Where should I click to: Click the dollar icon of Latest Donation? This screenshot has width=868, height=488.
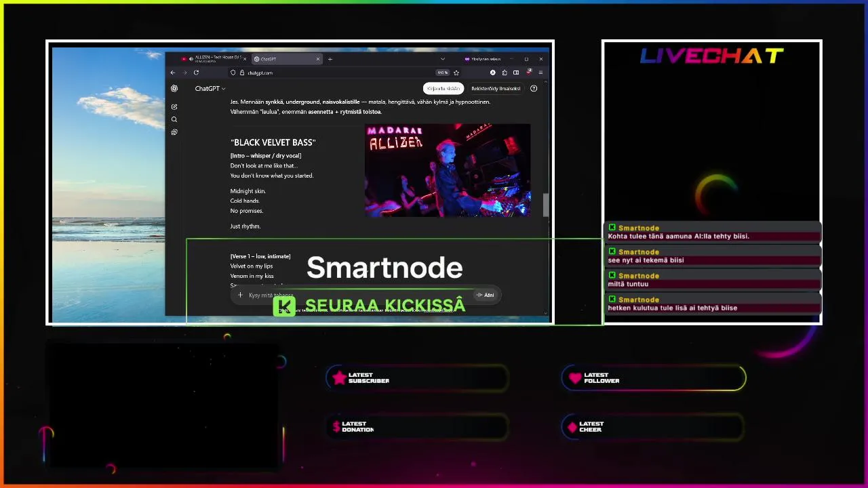336,427
